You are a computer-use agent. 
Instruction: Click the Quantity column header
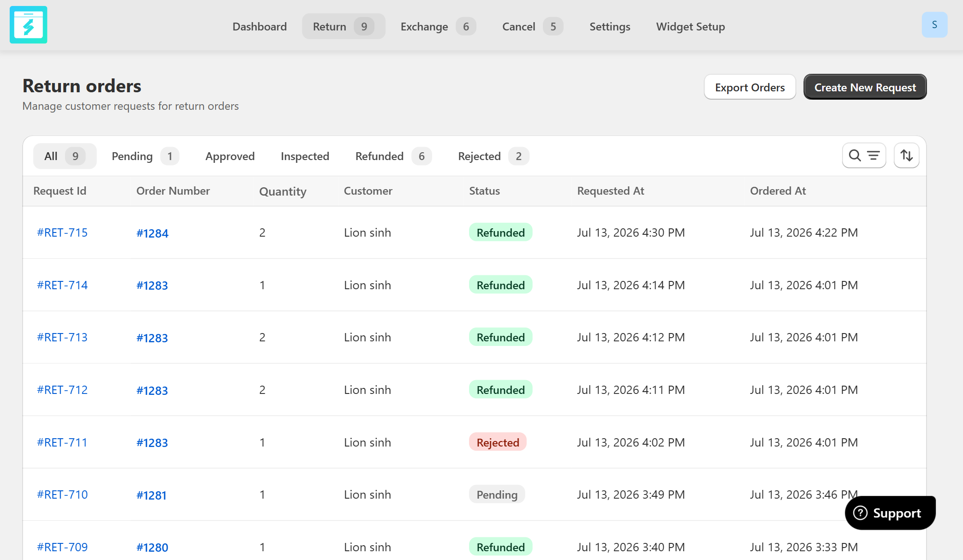(283, 191)
